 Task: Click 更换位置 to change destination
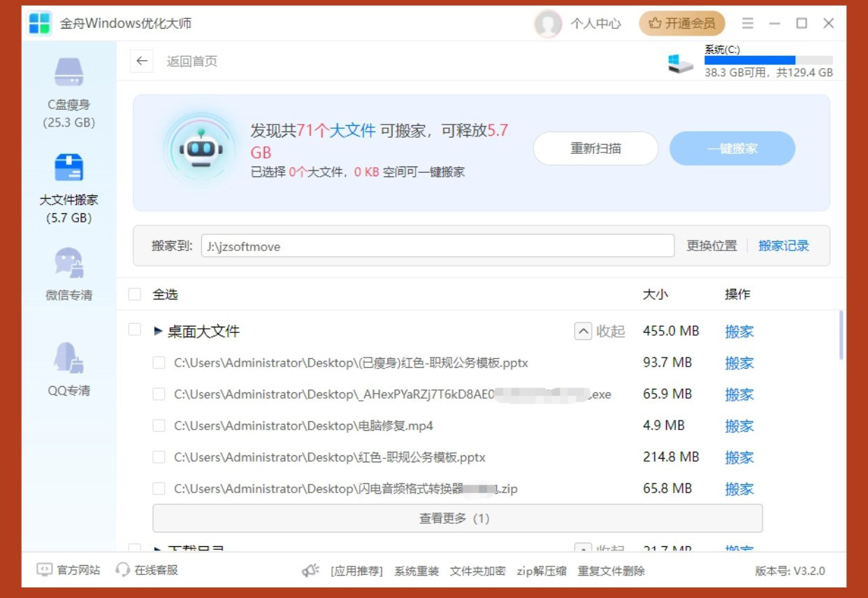tap(711, 245)
